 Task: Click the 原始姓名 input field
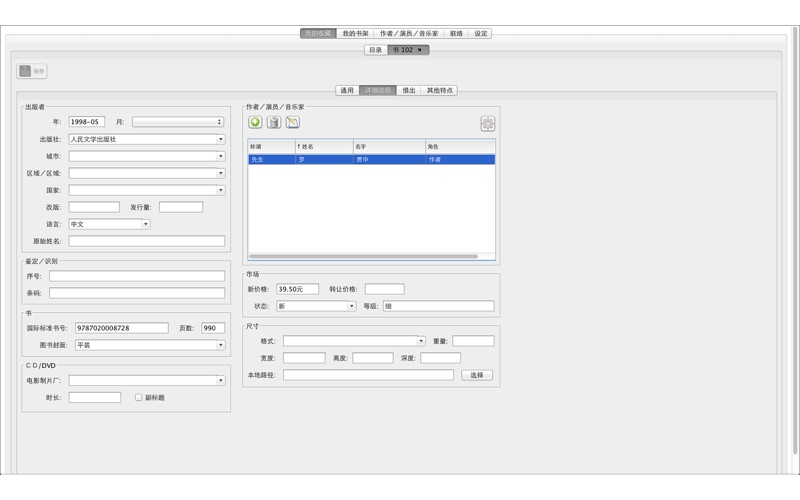coord(147,241)
